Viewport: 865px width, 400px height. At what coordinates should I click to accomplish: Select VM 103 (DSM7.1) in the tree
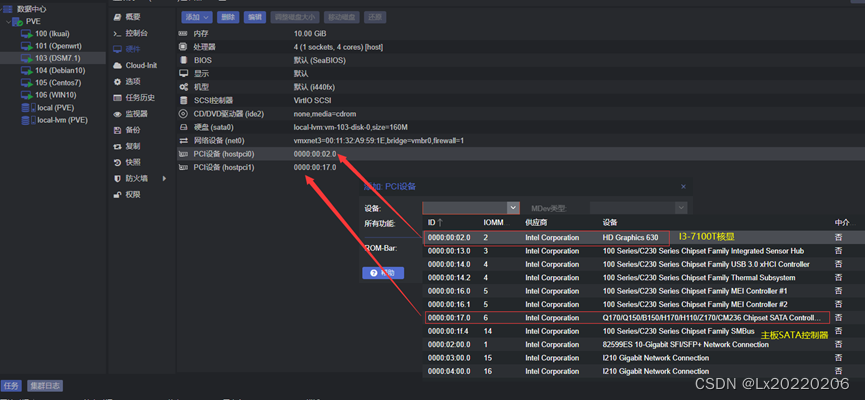click(53, 58)
